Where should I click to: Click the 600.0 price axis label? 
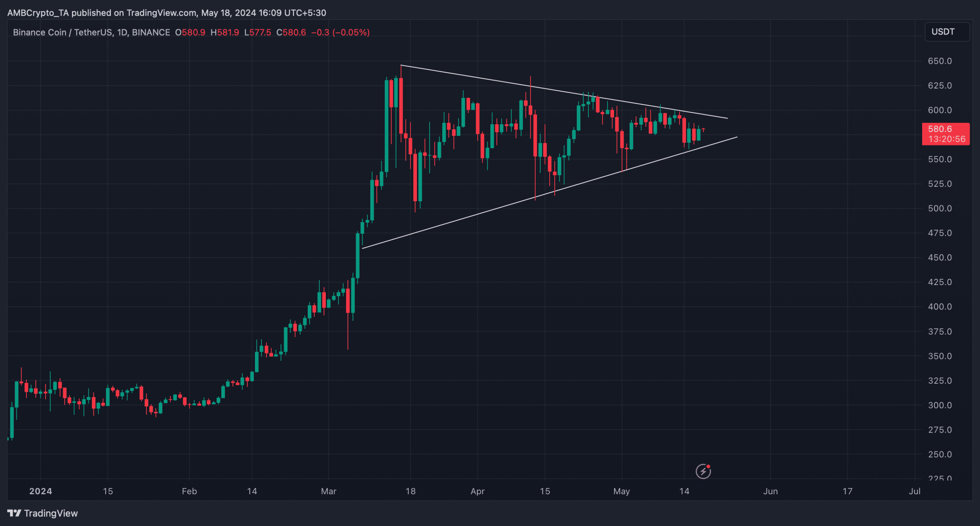click(x=939, y=110)
